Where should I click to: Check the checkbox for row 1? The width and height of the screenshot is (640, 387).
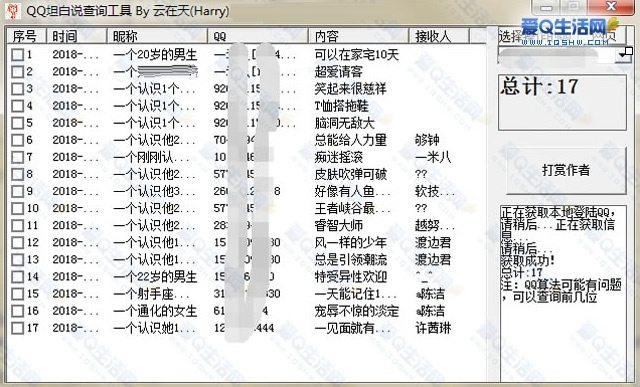(x=18, y=55)
